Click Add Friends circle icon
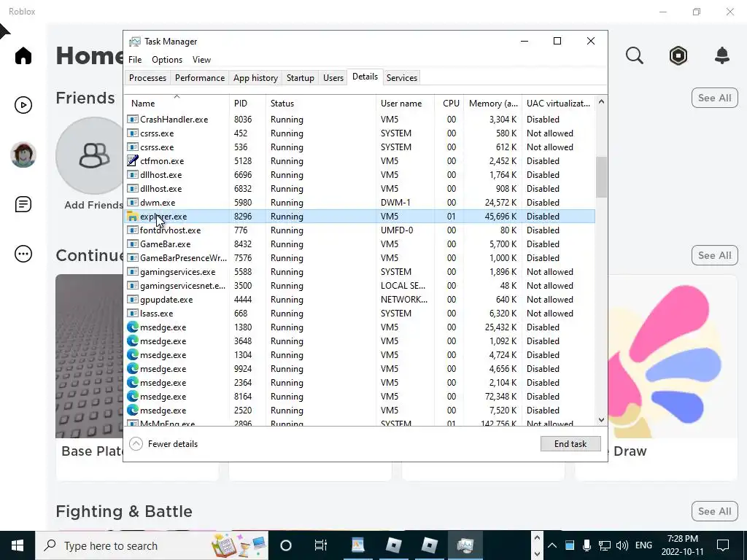747x560 pixels. (x=90, y=156)
